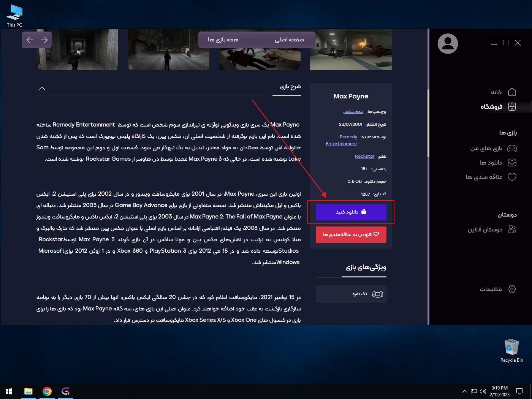Image resolution: width=532 pixels, height=399 pixels.
Task: Click the blue Download (دانلود کنید) button
Action: (x=351, y=212)
